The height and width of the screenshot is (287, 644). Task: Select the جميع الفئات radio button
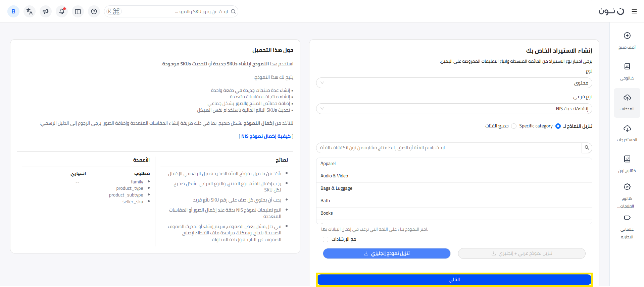click(x=513, y=126)
